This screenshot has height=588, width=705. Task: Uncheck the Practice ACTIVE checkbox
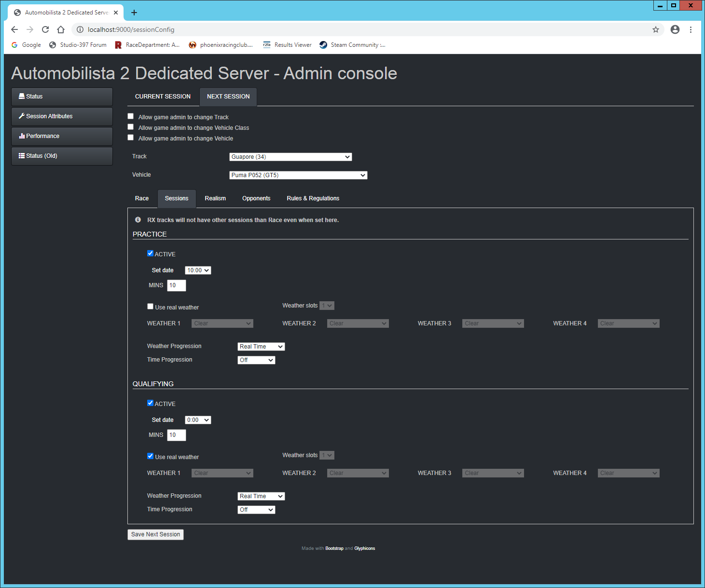tap(150, 253)
